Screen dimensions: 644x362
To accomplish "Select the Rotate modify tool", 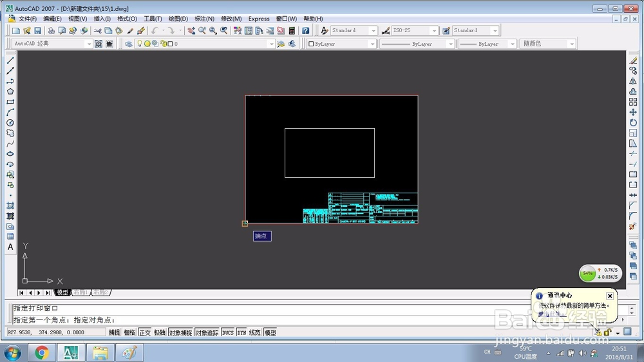I will (633, 122).
